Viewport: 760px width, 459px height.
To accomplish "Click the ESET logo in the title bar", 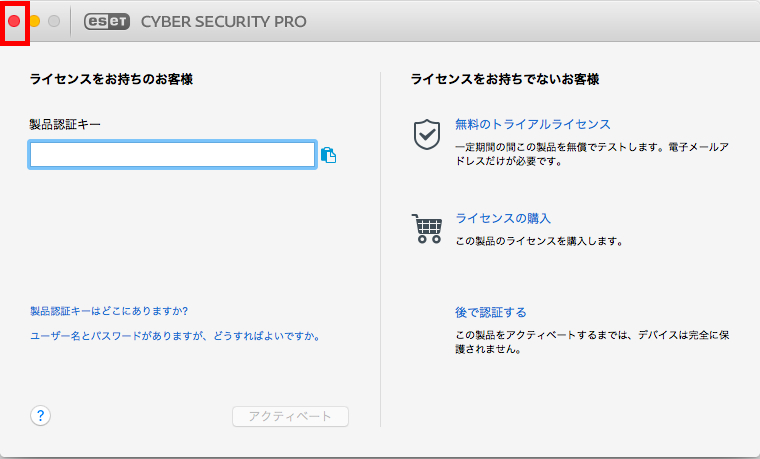I will [107, 21].
